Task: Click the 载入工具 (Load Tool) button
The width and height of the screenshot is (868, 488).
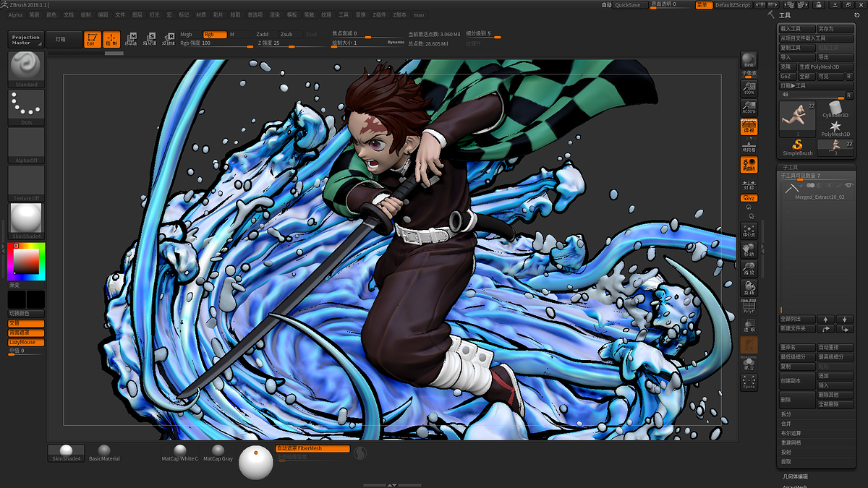Action: tap(798, 29)
